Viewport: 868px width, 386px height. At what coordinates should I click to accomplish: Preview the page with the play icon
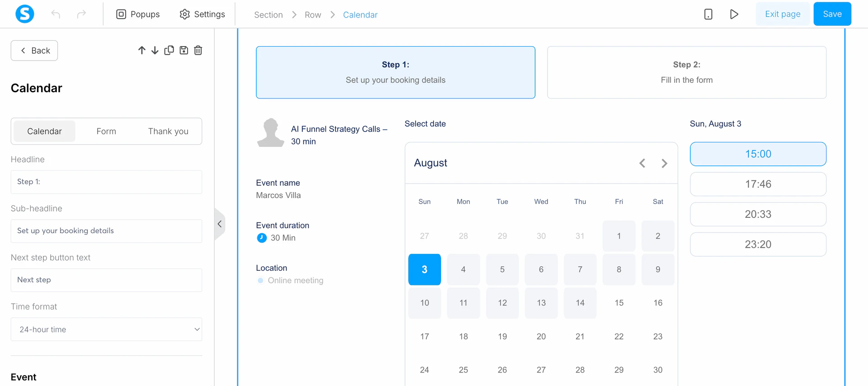pyautogui.click(x=734, y=14)
